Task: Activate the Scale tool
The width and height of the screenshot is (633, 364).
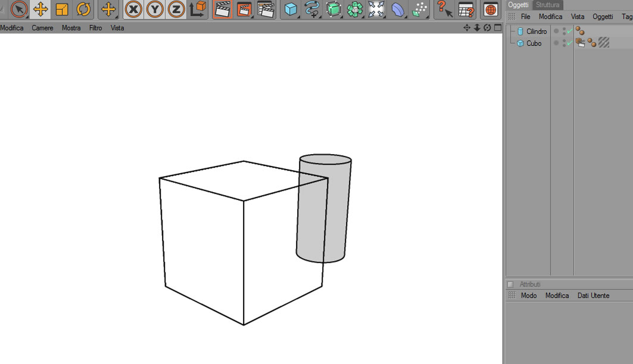Action: point(62,10)
